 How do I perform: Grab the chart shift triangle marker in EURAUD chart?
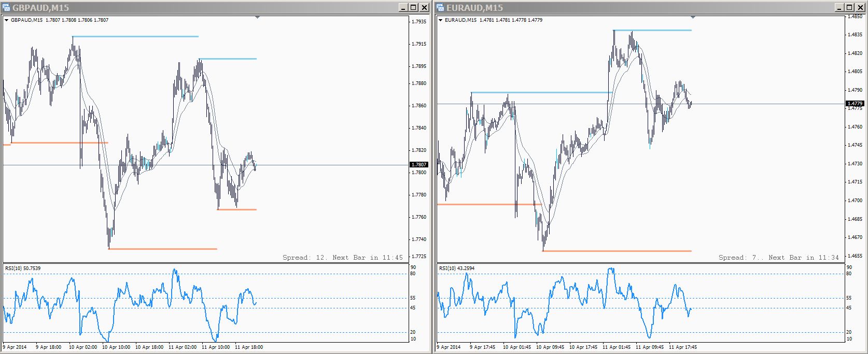tap(693, 17)
